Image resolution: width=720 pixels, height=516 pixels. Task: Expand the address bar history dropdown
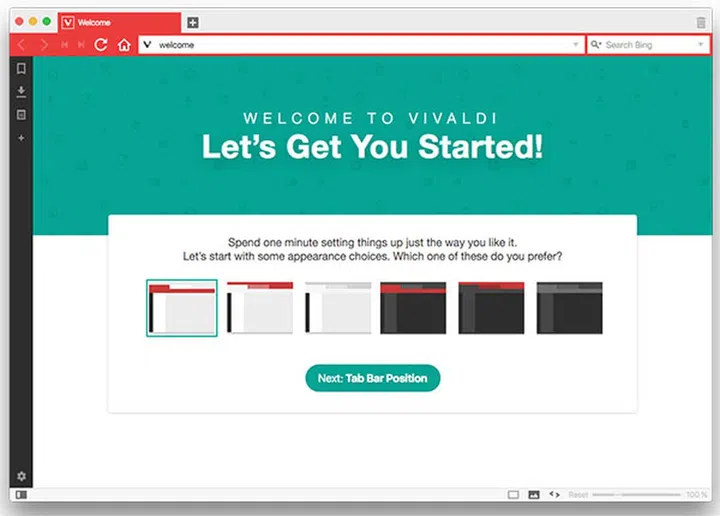[x=576, y=45]
